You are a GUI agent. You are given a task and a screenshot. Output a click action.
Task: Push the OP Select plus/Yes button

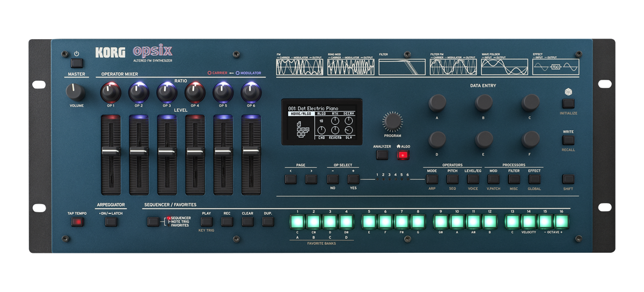(353, 179)
